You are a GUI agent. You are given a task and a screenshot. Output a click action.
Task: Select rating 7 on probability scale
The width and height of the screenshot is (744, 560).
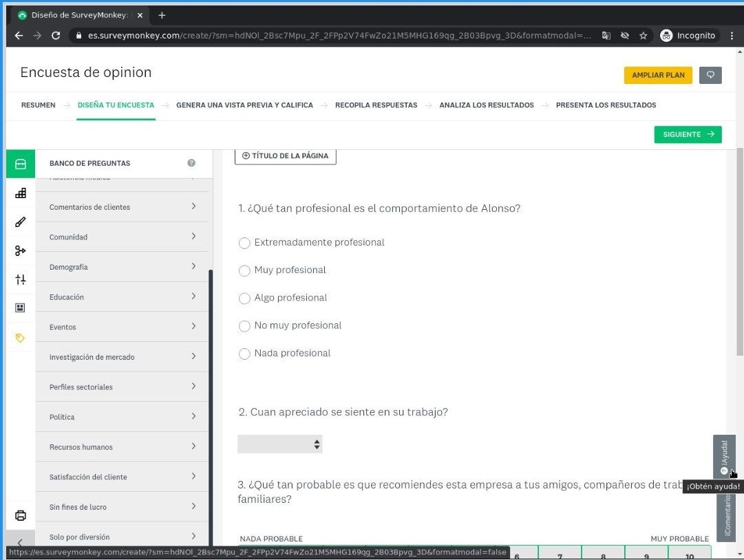tap(560, 552)
